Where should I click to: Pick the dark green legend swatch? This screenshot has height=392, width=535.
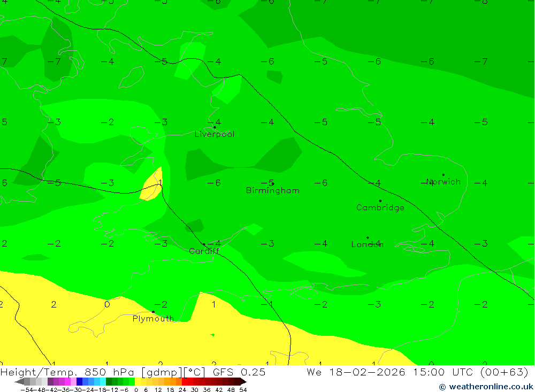[109, 381]
